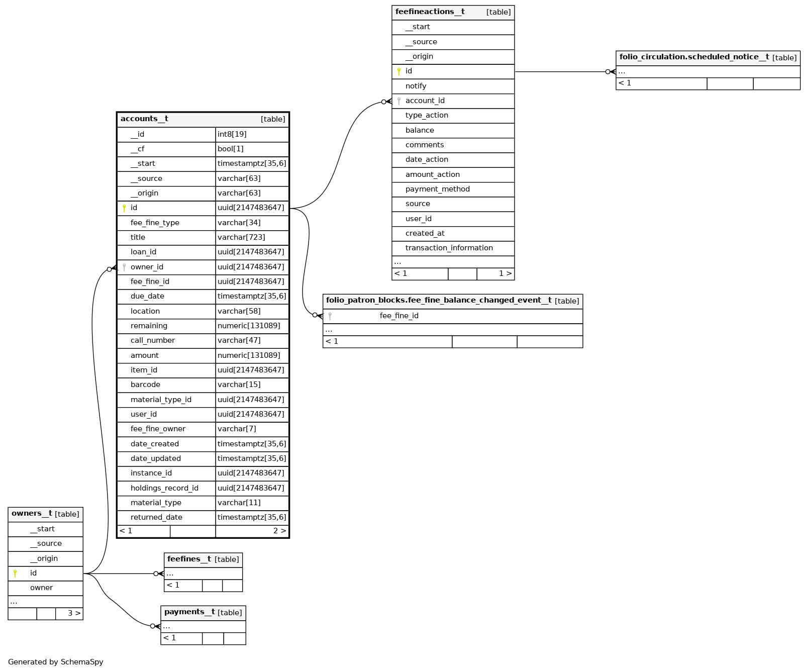Expand the ellipsis row in scheduled_notice__t table
The height and width of the screenshot is (672, 808).
(622, 71)
